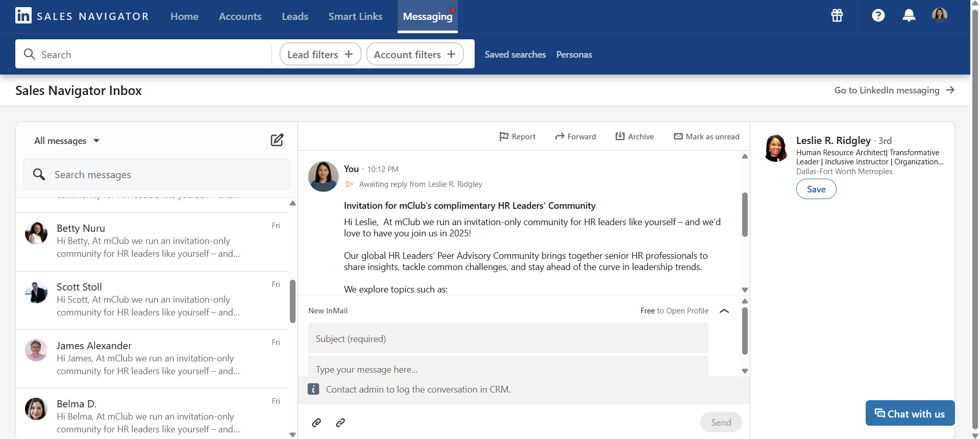Click the Awaiting reply from Leslie status
This screenshot has width=980, height=439.
pyautogui.click(x=421, y=184)
